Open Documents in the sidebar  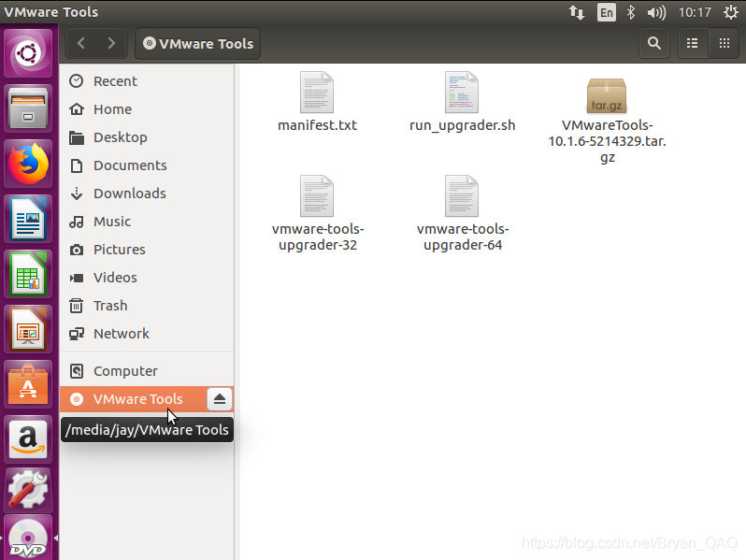147,165
